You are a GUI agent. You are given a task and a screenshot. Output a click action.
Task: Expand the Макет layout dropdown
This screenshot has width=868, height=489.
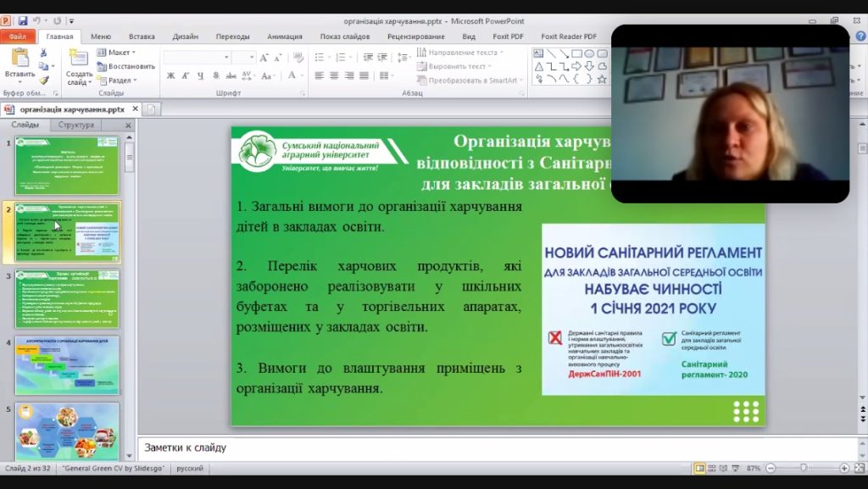click(118, 53)
